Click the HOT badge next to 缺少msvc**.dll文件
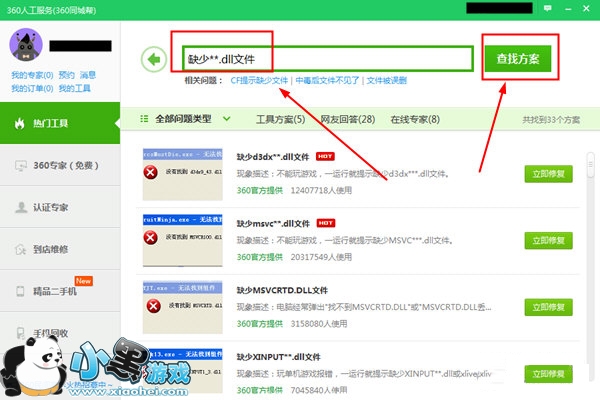The width and height of the screenshot is (600, 400). pos(326,223)
